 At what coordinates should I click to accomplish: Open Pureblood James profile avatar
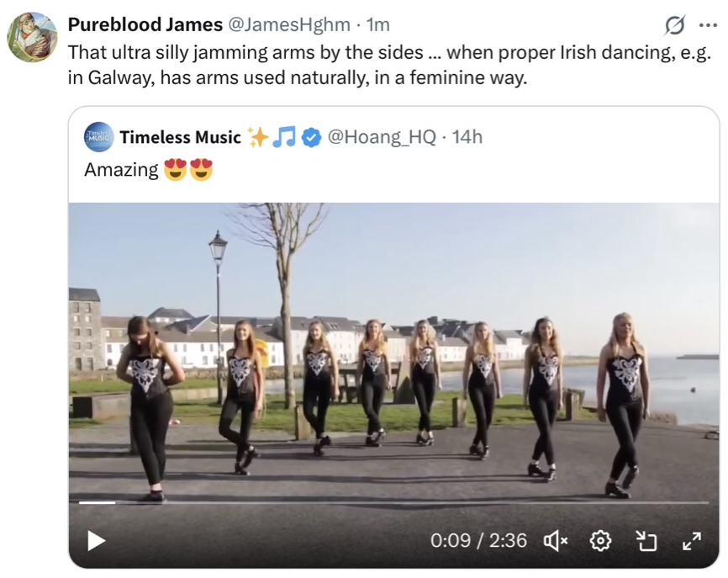click(32, 37)
